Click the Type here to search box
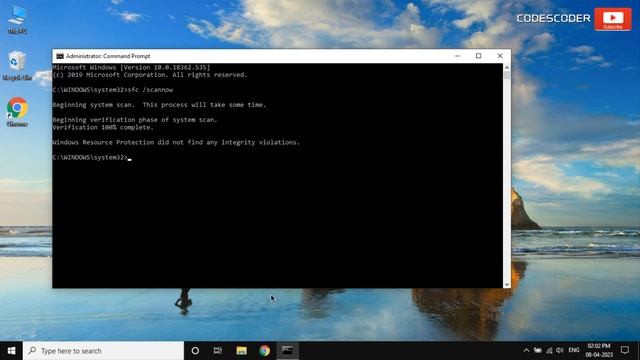The image size is (640, 360). click(103, 351)
